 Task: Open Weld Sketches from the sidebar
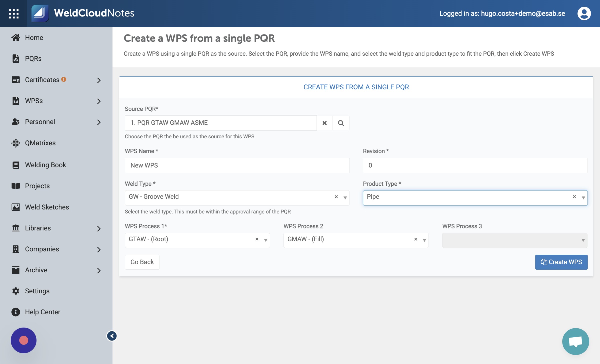[47, 207]
